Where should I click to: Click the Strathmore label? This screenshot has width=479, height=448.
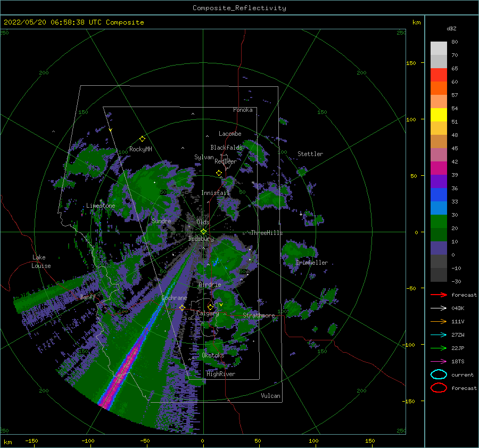(259, 315)
